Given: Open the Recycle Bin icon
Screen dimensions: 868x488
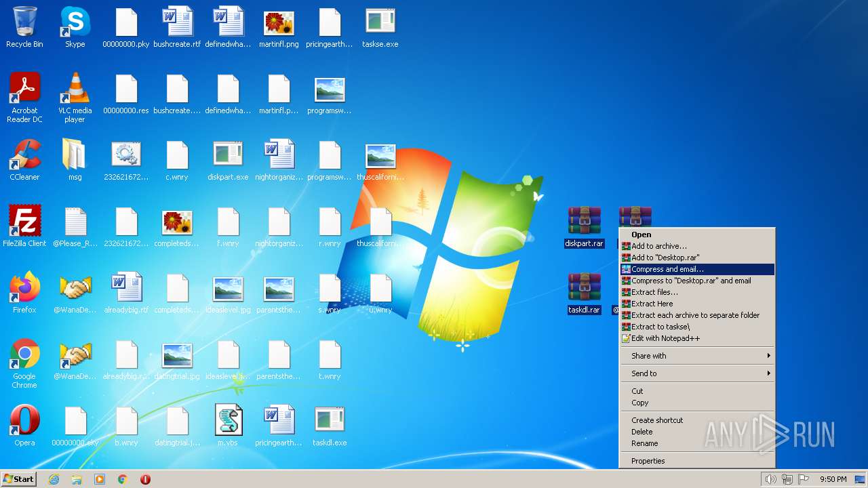Looking at the screenshot, I should click(24, 27).
